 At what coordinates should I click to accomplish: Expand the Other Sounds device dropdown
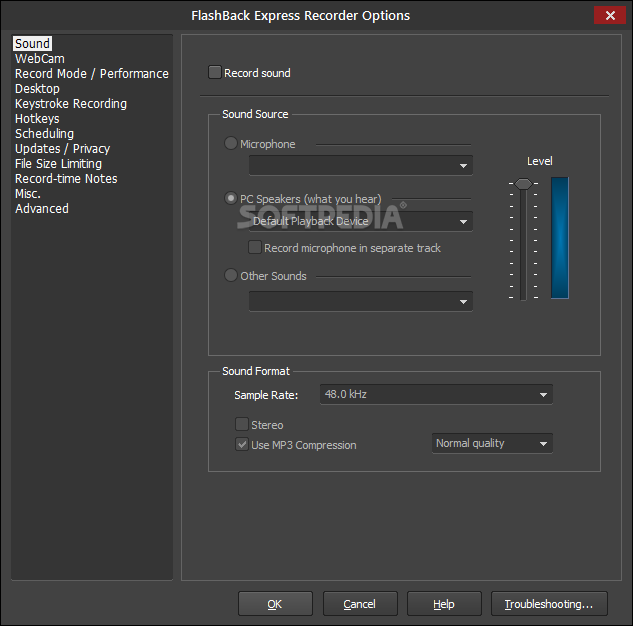[x=361, y=301]
